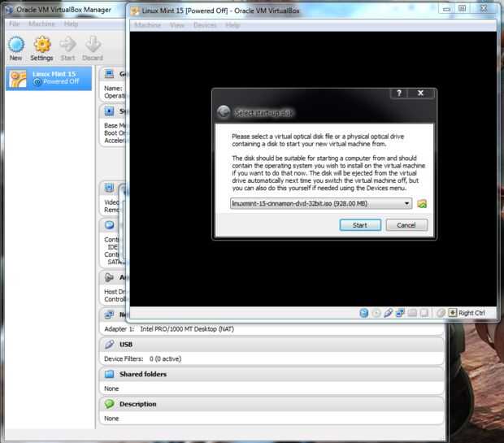Open Devices menu in VM window

coord(205,25)
